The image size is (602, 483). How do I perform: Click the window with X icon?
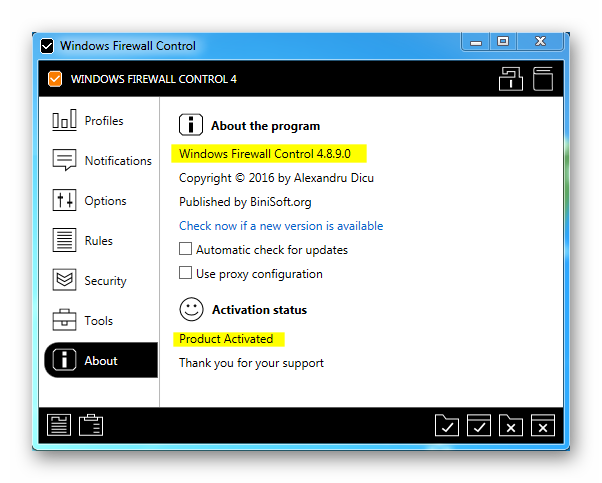543,425
